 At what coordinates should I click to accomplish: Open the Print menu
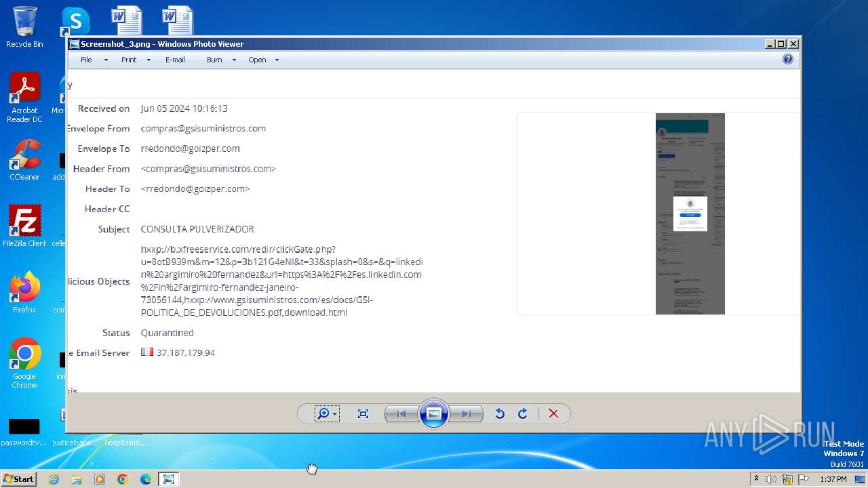point(129,60)
